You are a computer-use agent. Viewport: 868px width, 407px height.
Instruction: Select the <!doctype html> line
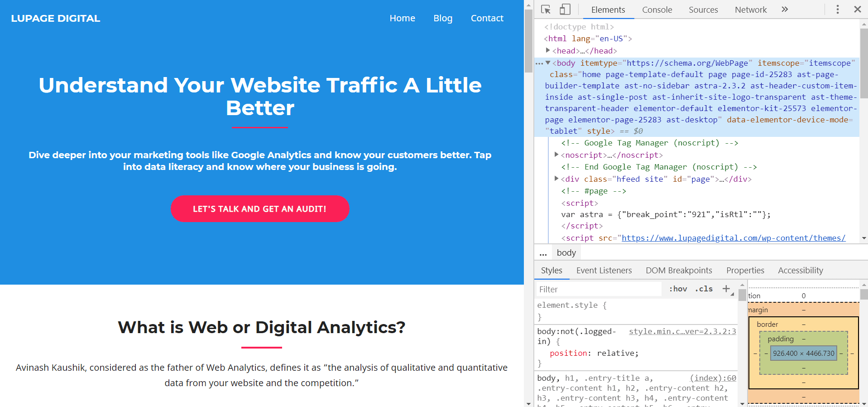click(x=579, y=27)
